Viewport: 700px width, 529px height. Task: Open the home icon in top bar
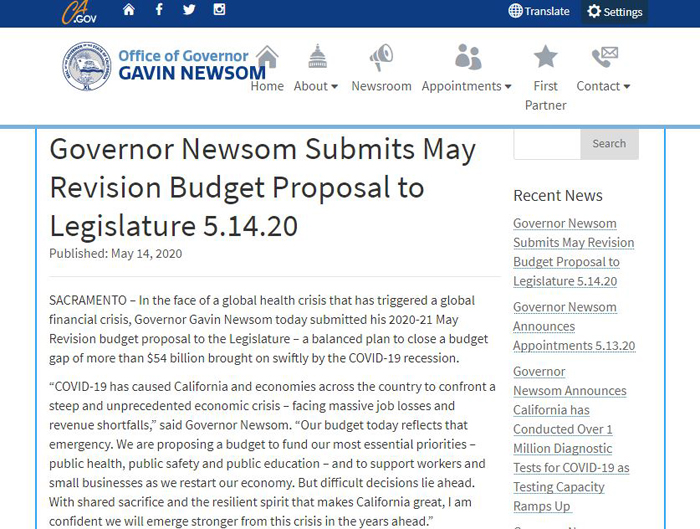pyautogui.click(x=129, y=9)
